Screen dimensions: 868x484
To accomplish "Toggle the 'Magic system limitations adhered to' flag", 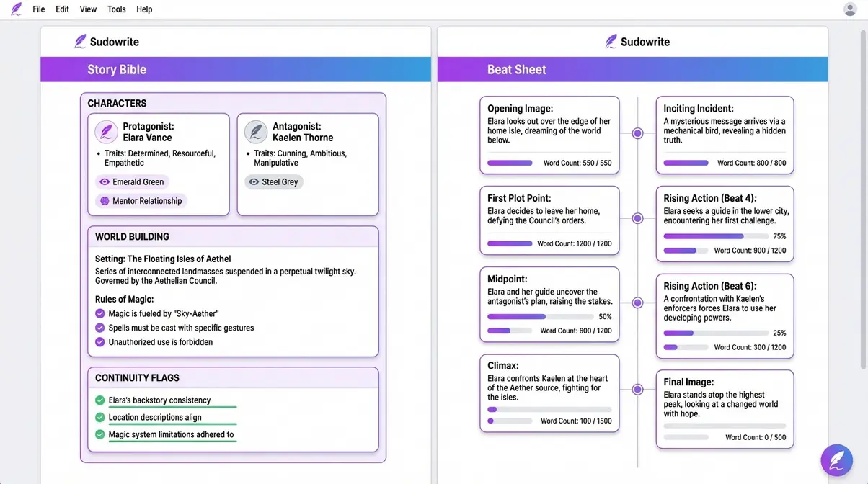I will 100,434.
